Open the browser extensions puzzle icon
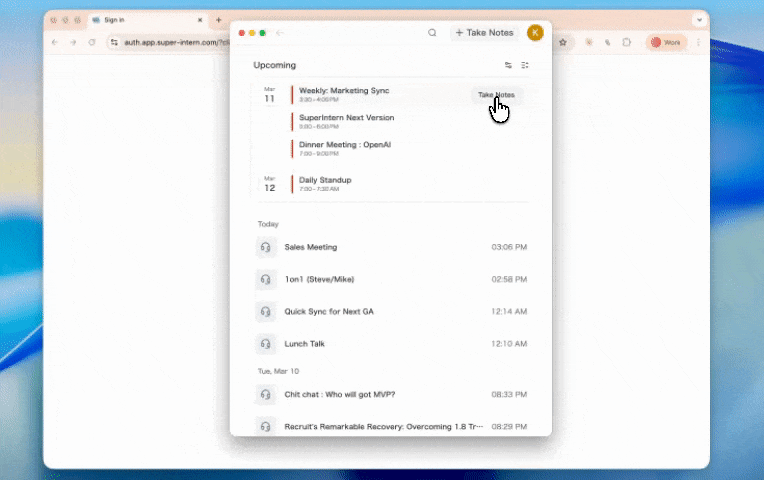The height and width of the screenshot is (480, 764). point(627,42)
